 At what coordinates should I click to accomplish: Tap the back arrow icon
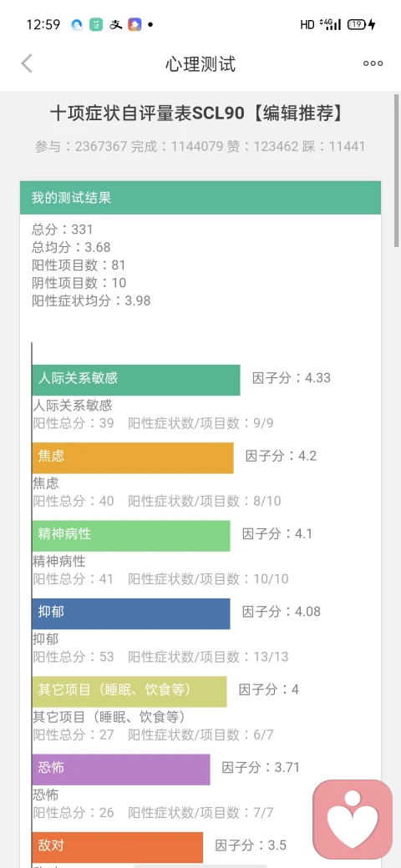click(27, 63)
